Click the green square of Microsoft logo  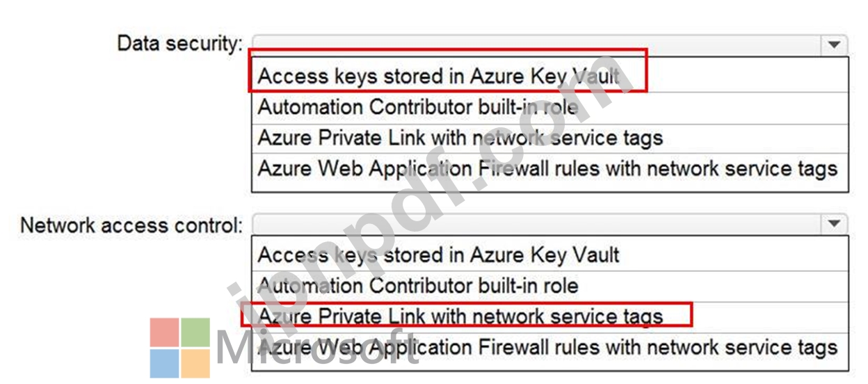(x=196, y=333)
